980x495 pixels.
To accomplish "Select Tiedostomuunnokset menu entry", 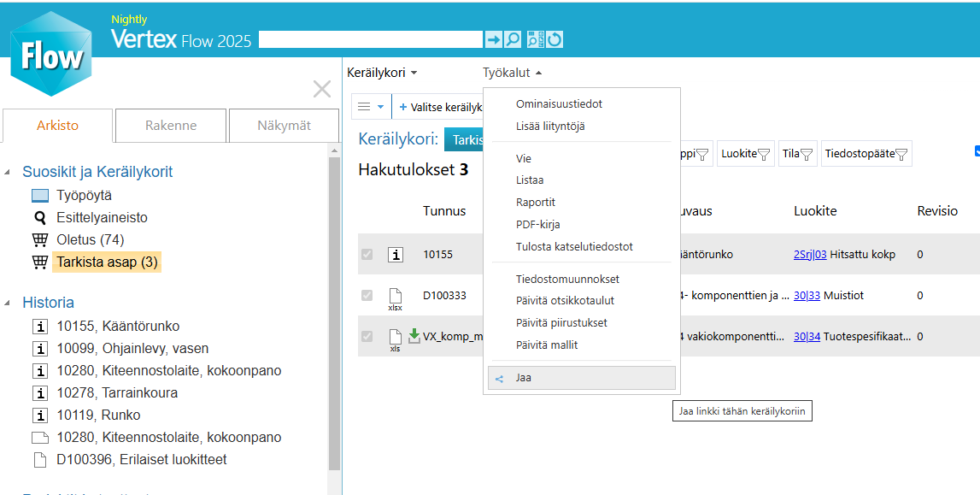I will point(567,280).
